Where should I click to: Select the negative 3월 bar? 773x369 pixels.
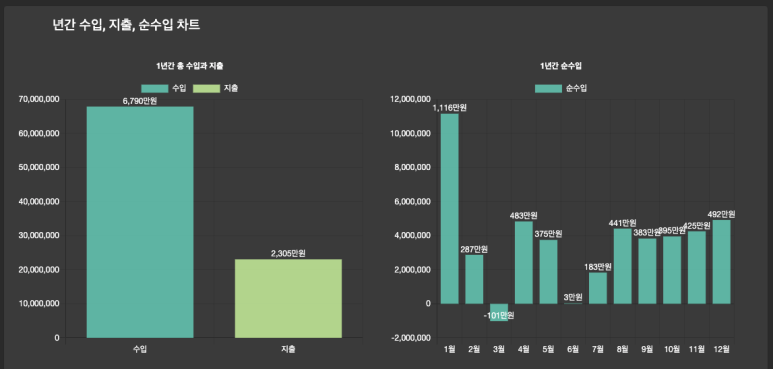499,312
